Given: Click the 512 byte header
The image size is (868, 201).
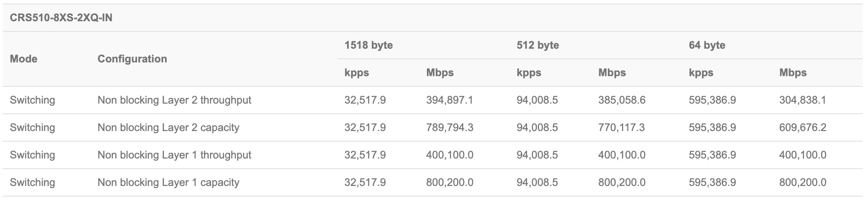Looking at the screenshot, I should 537,45.
